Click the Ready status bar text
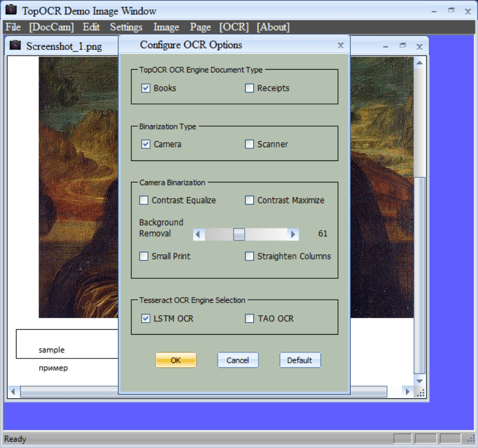Screen dimensions: 478x448 pos(15,439)
